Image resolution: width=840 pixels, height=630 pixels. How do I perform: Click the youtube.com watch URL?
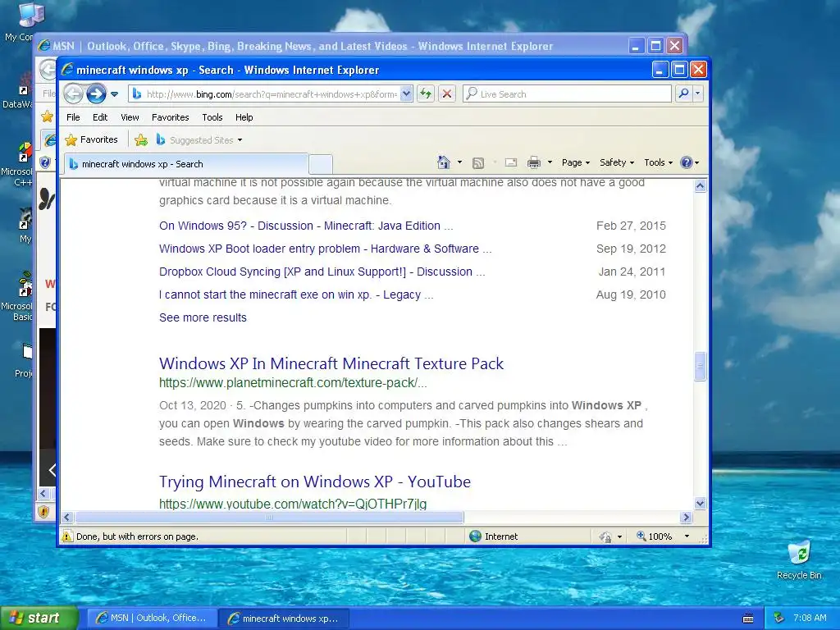[293, 504]
